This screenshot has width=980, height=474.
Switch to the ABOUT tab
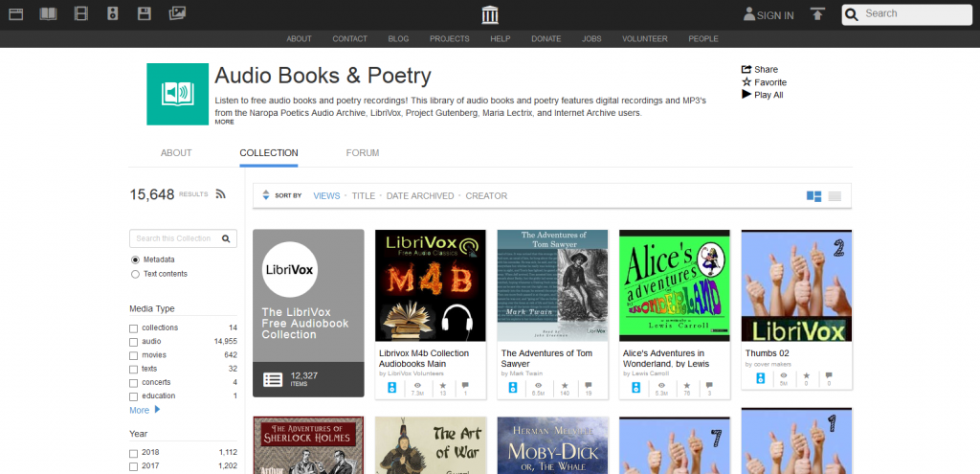[x=176, y=152]
